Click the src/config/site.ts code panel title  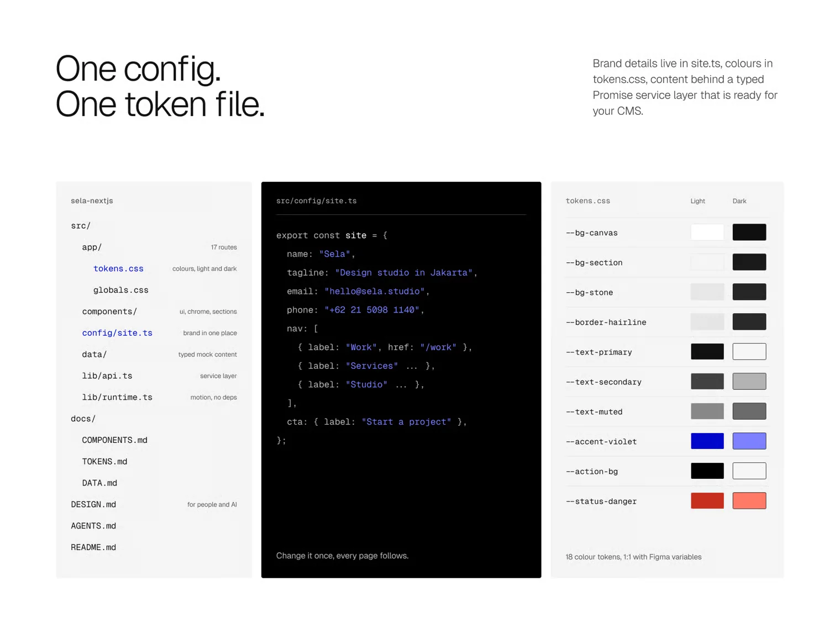click(x=317, y=201)
